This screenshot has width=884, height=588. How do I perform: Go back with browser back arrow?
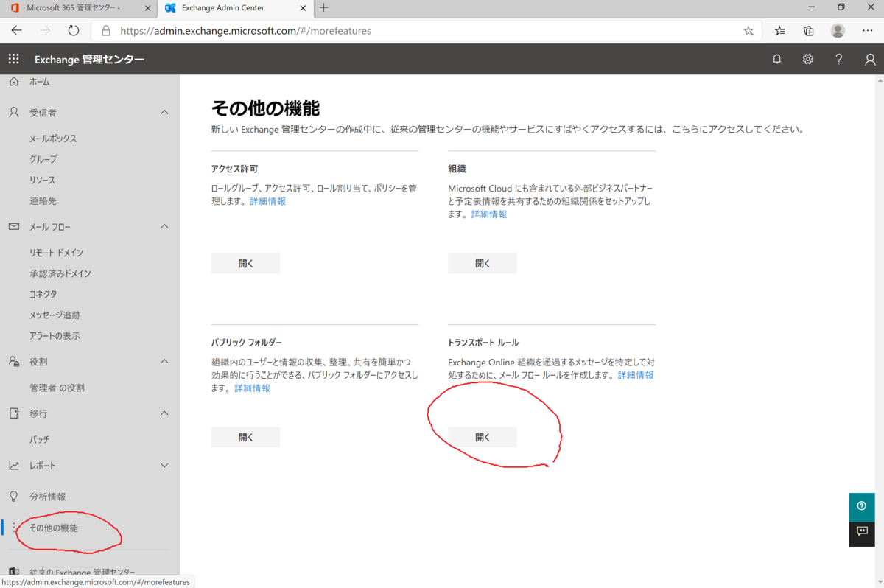pyautogui.click(x=17, y=31)
